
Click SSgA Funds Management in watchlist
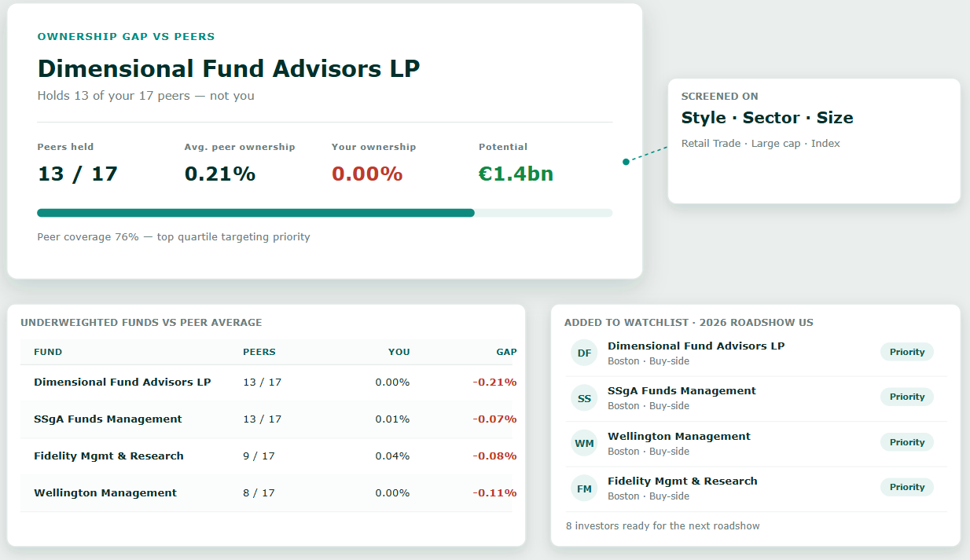682,390
